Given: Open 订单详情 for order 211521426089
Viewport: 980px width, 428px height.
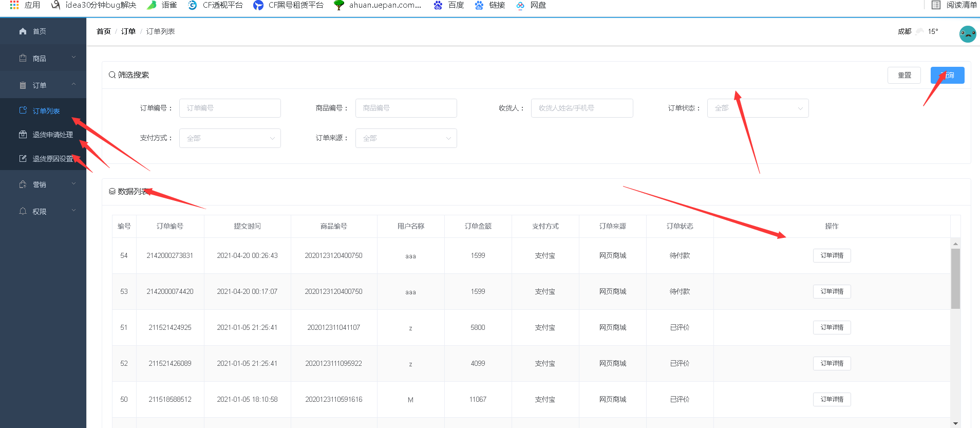Looking at the screenshot, I should click(832, 363).
